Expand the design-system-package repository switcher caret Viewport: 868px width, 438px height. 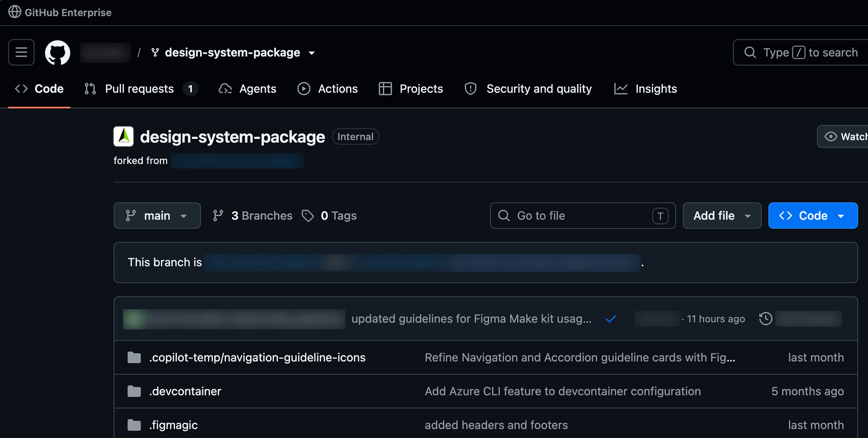pos(312,53)
